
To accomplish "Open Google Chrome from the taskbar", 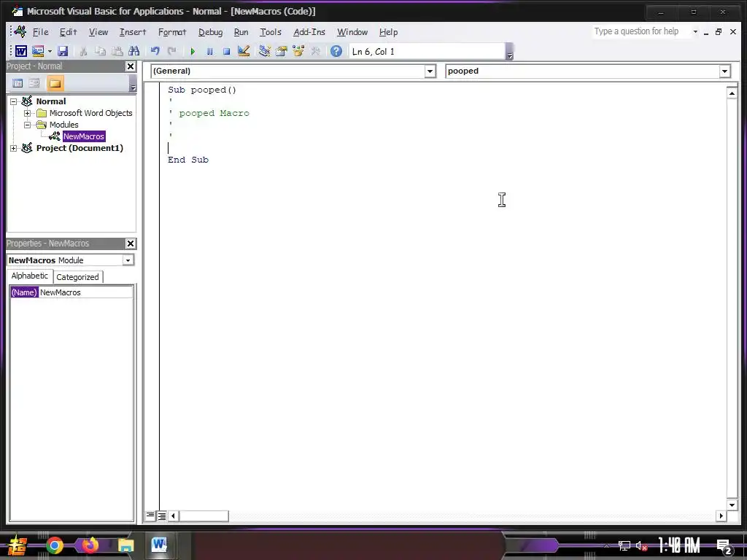I will [x=54, y=545].
